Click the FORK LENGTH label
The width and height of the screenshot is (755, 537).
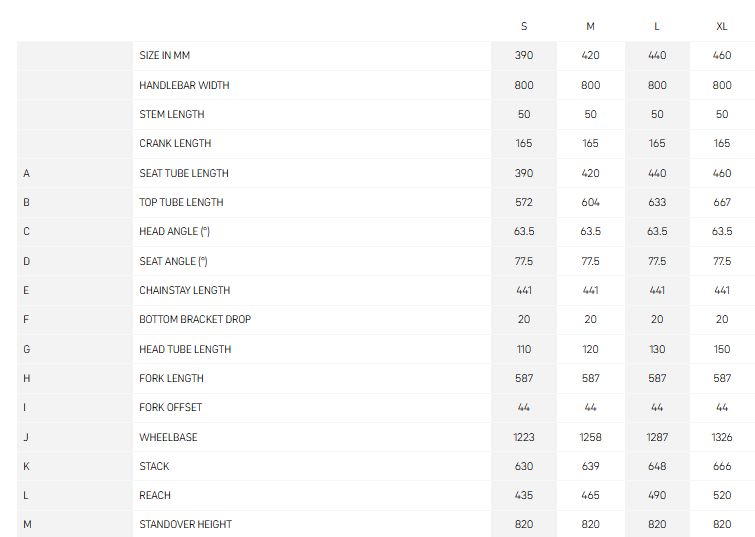(171, 379)
